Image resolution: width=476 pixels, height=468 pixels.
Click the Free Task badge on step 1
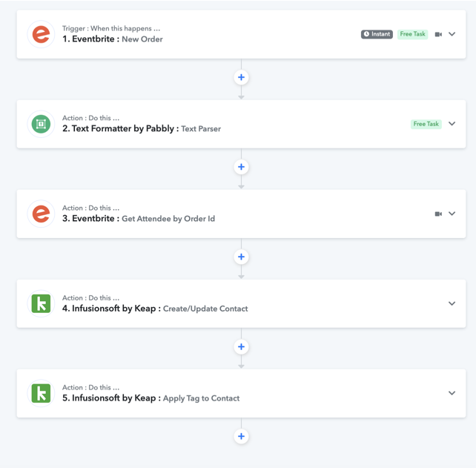412,34
